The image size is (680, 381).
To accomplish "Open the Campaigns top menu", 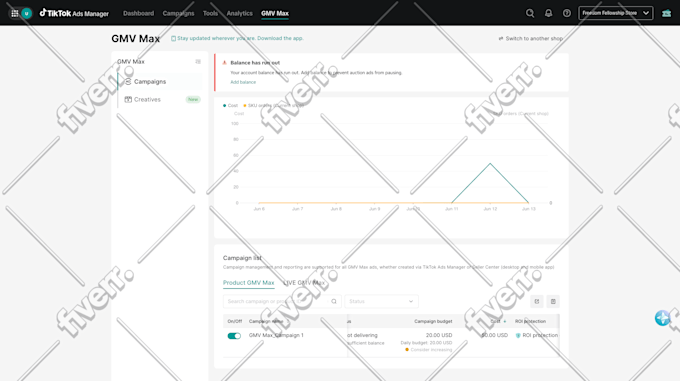I will (x=178, y=13).
